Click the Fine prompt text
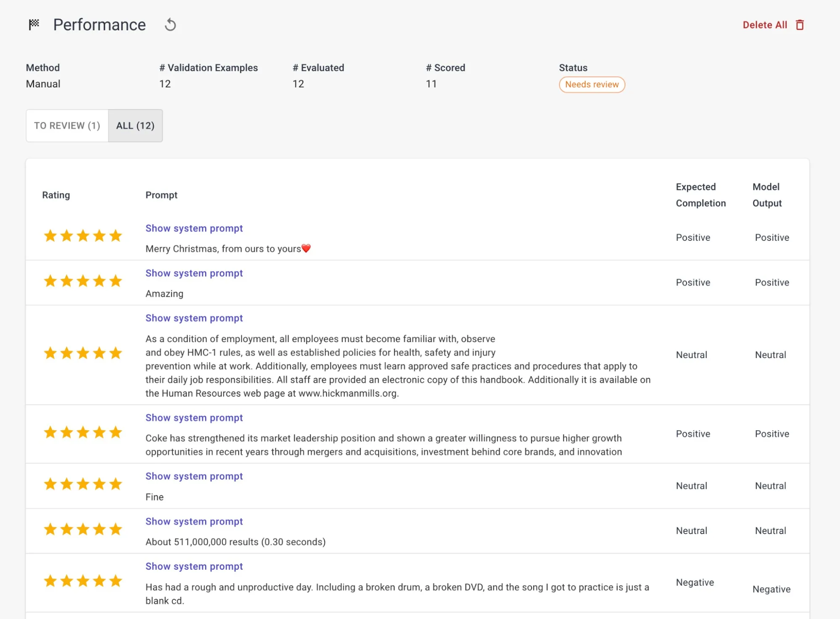This screenshot has width=840, height=619. (x=155, y=497)
